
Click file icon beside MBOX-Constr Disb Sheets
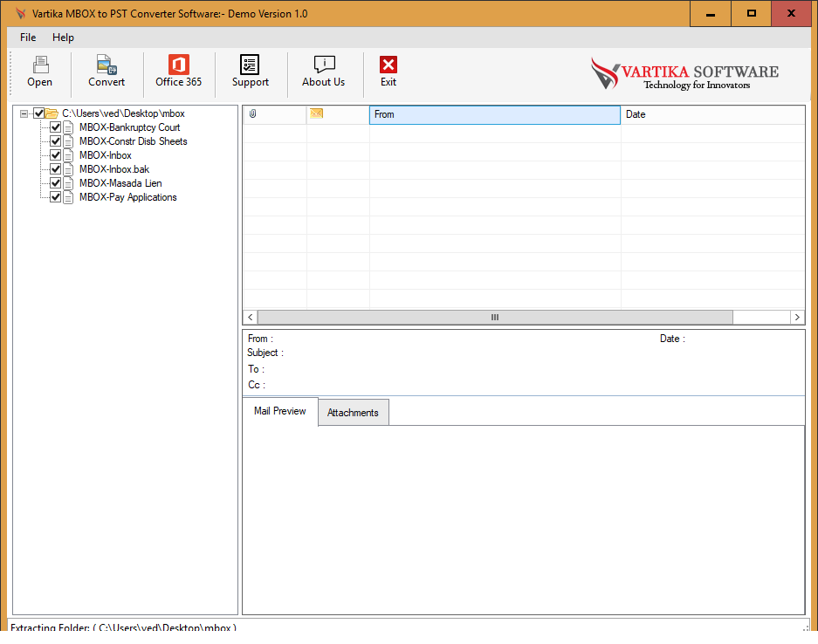68,141
